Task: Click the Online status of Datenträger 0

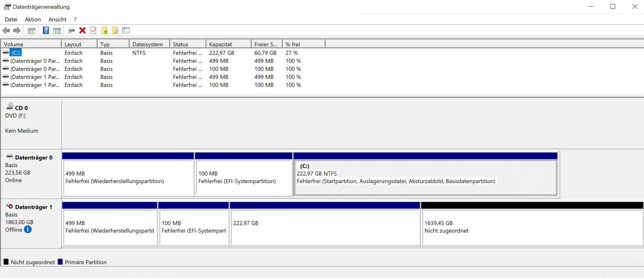Action: [14, 180]
